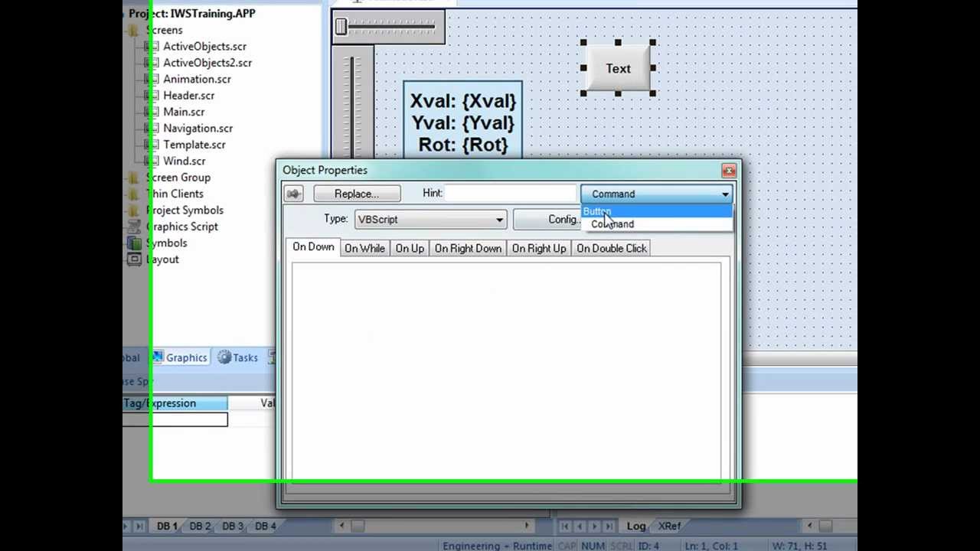Click the Wind.scr file icon
The height and width of the screenshot is (551, 980).
(152, 161)
